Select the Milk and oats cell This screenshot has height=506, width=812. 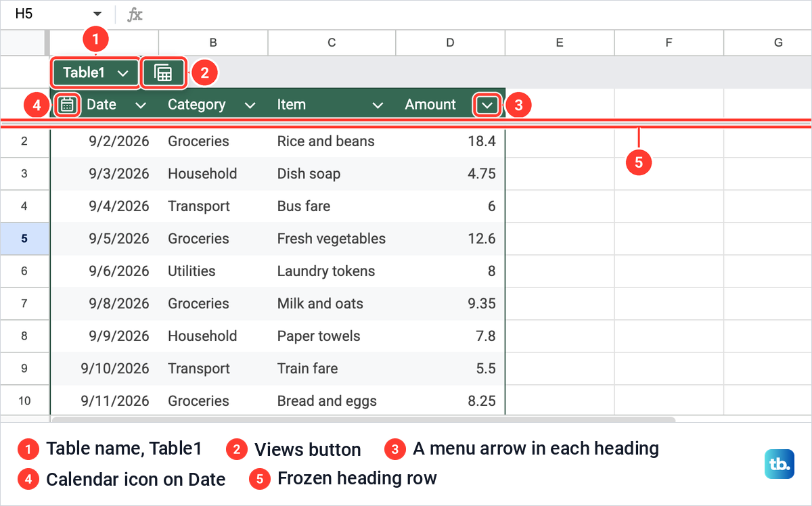[x=332, y=304]
